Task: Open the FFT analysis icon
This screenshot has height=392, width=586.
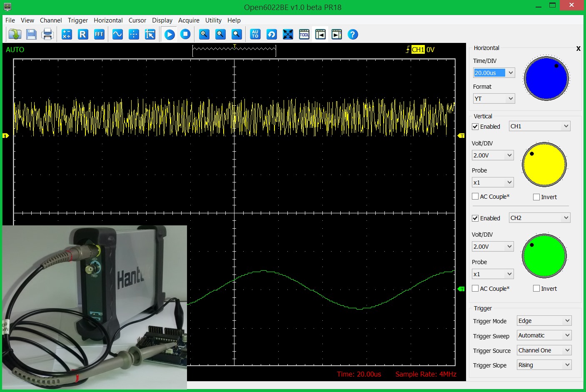Action: [x=99, y=34]
